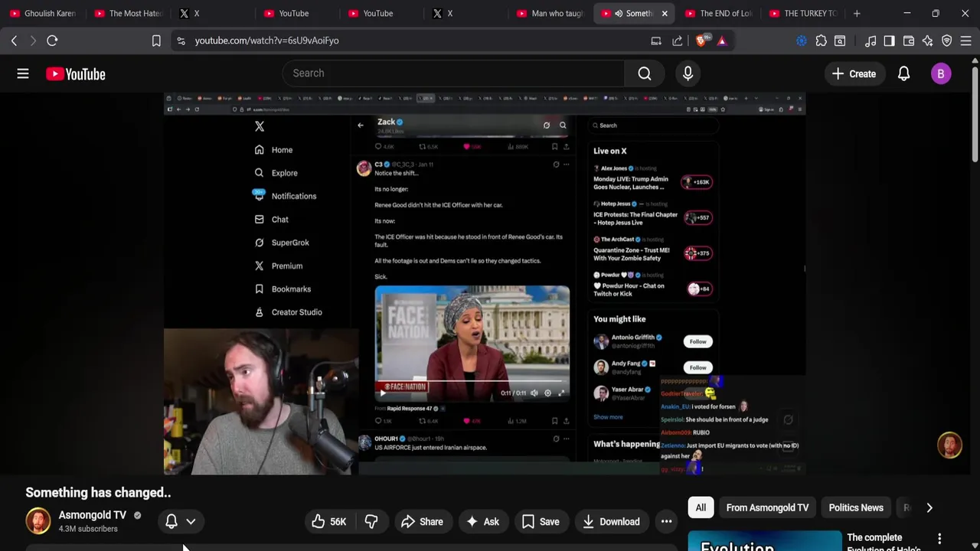Click the blue circular extension icon

pyautogui.click(x=801, y=41)
